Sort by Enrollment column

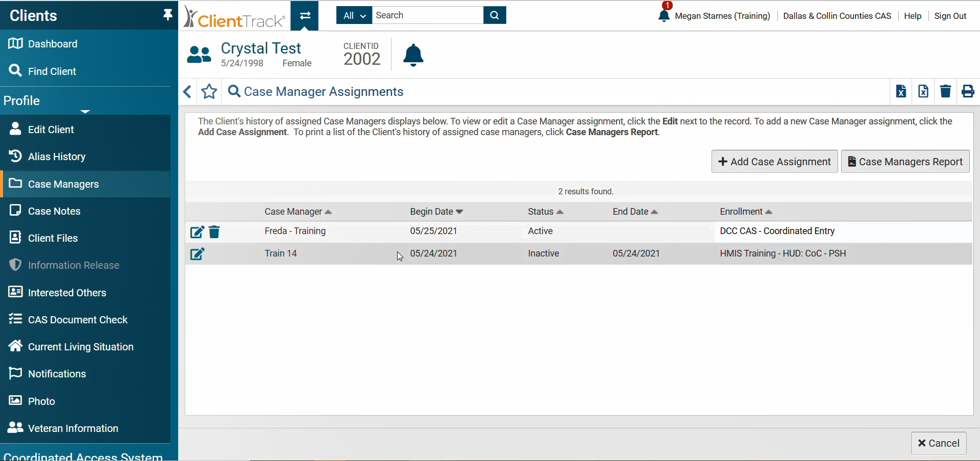click(x=746, y=212)
